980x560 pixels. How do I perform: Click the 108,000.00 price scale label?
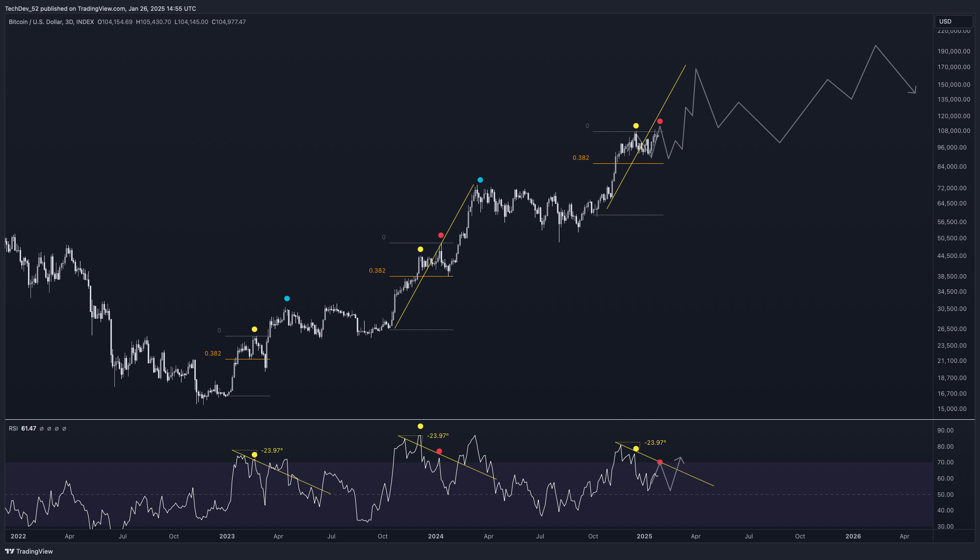954,131
